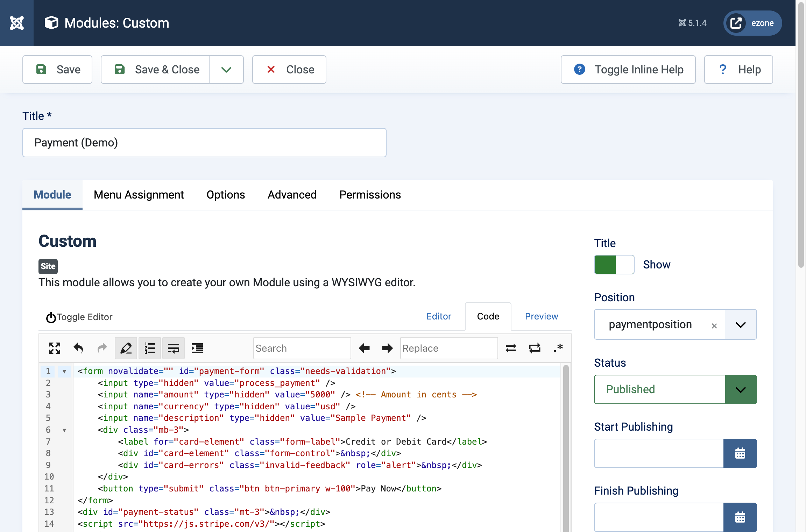Image resolution: width=806 pixels, height=532 pixels.
Task: Enable regex search in the code editor
Action: [558, 348]
